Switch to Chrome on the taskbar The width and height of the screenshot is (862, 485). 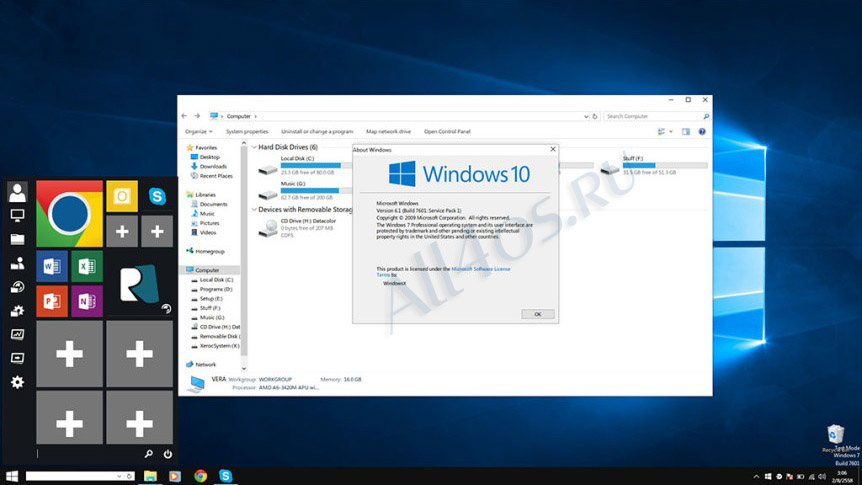coord(201,476)
